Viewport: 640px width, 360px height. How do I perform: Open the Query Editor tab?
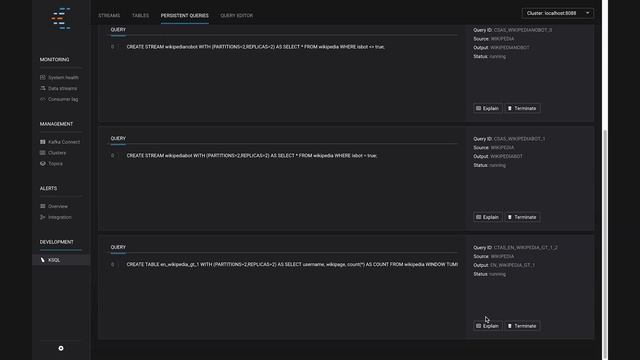[x=237, y=16]
